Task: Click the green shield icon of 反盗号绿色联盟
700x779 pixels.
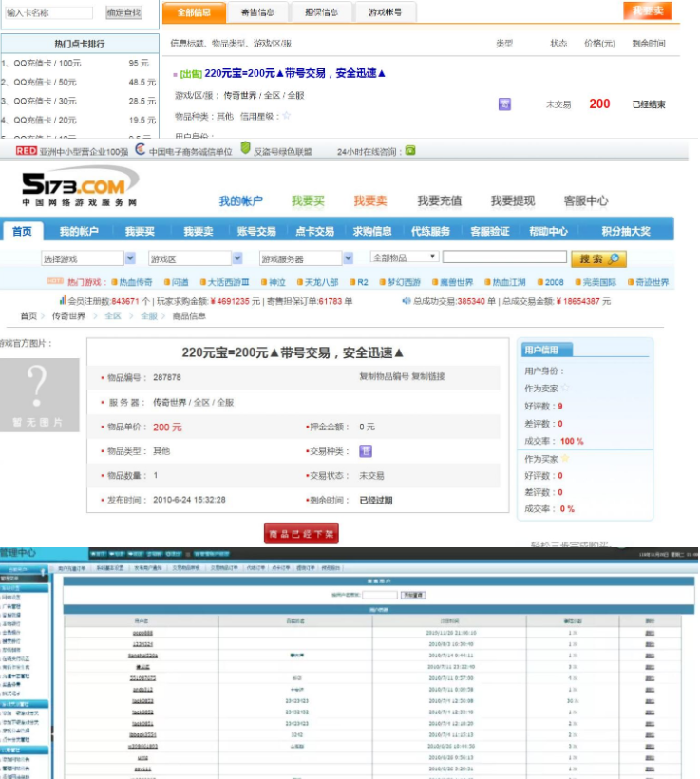Action: tap(245, 148)
